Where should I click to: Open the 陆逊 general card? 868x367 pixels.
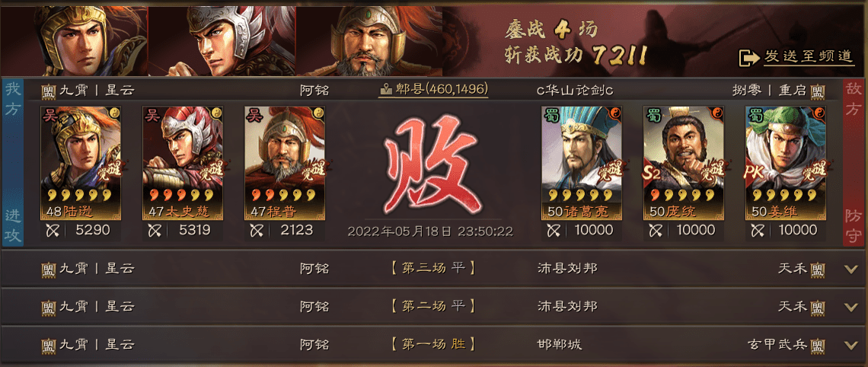[x=81, y=163]
